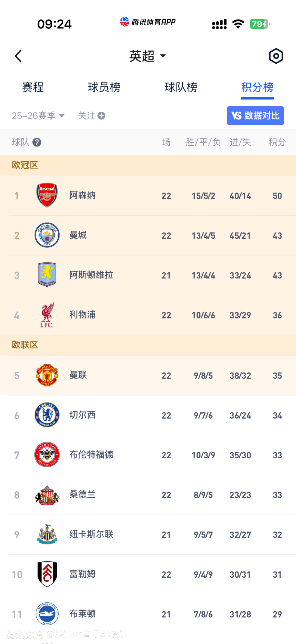This screenshot has width=296, height=644.
Task: Expand the 25-26赛季 season selector
Action: click(38, 116)
